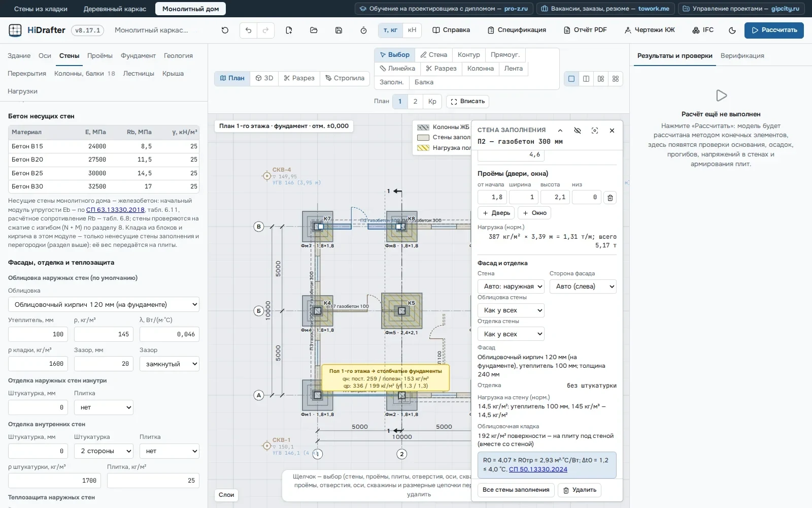Viewport: 812px width, 508px height.
Task: Fit drawing with Вписать button
Action: (x=467, y=101)
